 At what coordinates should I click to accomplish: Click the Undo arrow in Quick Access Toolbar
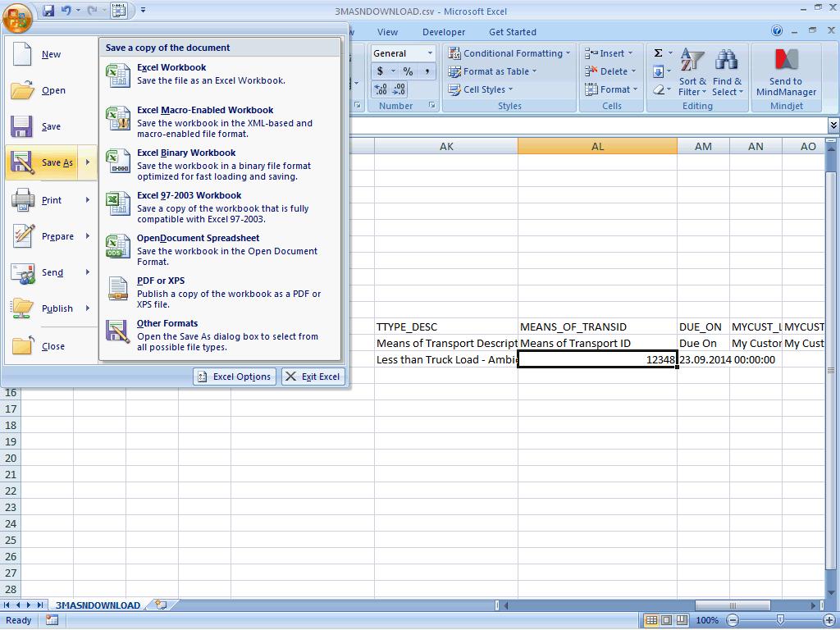pyautogui.click(x=66, y=11)
